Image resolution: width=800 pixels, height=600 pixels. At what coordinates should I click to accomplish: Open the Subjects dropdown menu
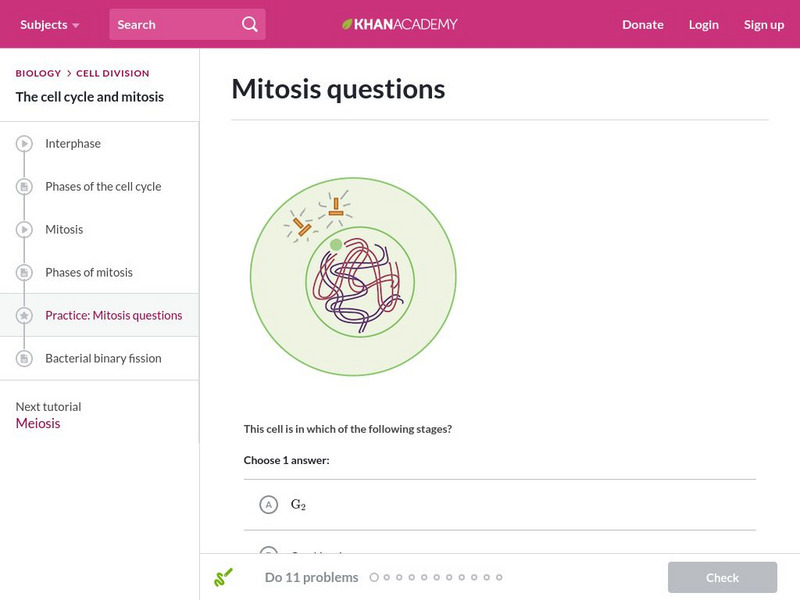click(50, 24)
